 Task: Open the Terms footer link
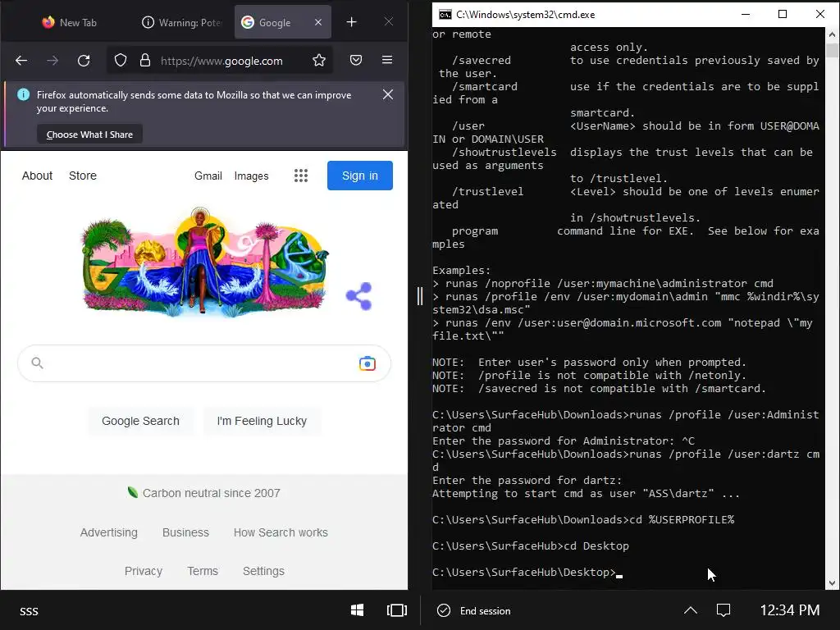point(203,571)
